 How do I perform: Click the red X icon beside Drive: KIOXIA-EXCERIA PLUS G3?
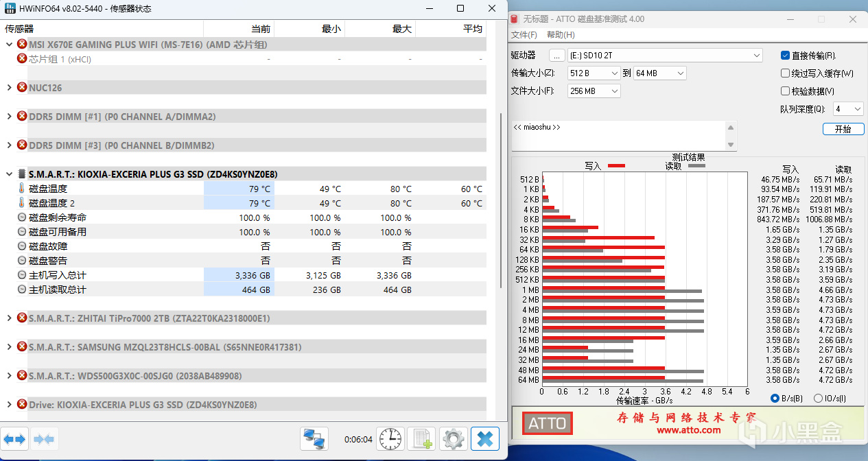tap(22, 405)
